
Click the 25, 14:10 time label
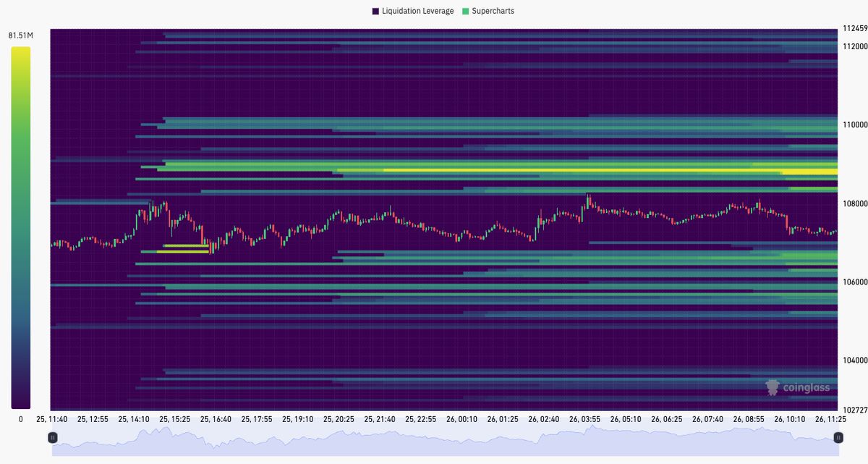pyautogui.click(x=134, y=419)
